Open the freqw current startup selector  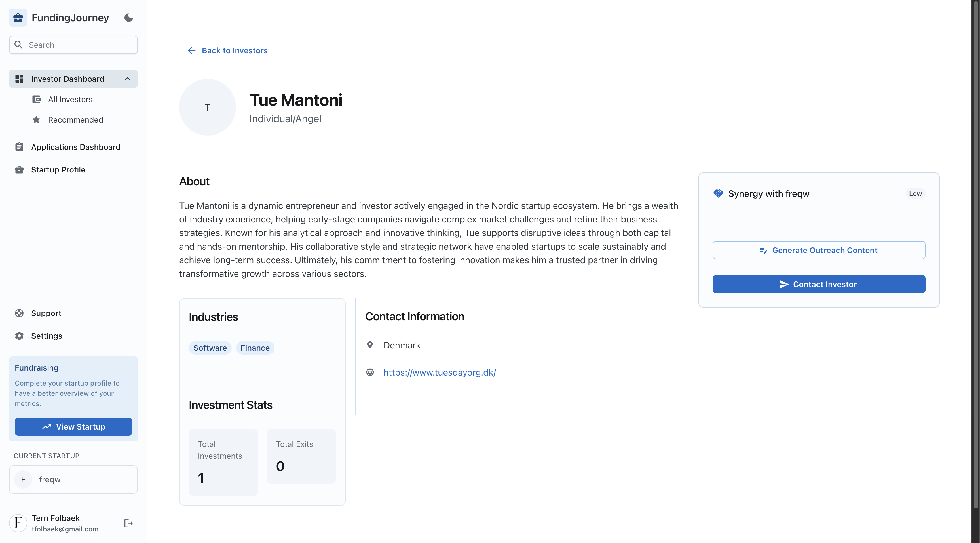tap(73, 479)
